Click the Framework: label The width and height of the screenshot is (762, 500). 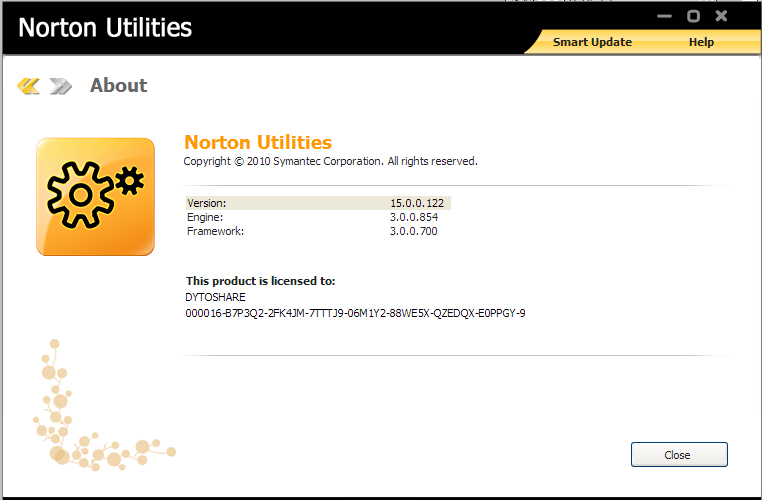pos(215,231)
